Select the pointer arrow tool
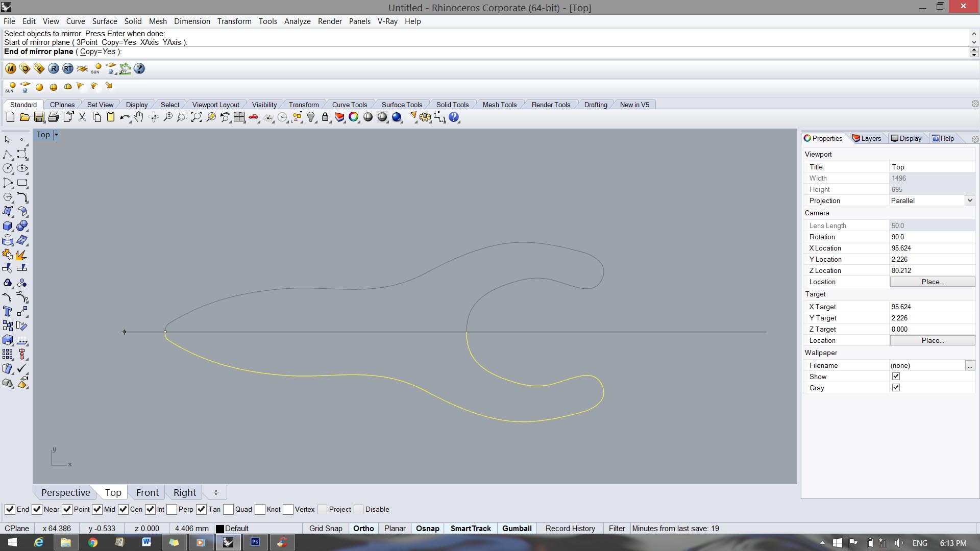The height and width of the screenshot is (551, 980). (x=8, y=139)
